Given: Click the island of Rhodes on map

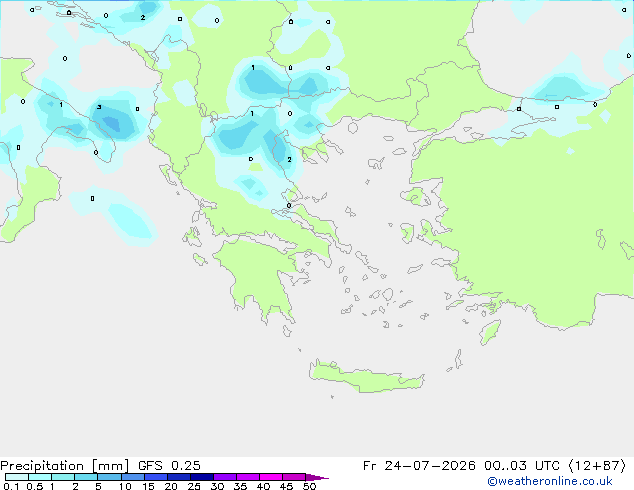Looking at the screenshot, I should point(490,332).
